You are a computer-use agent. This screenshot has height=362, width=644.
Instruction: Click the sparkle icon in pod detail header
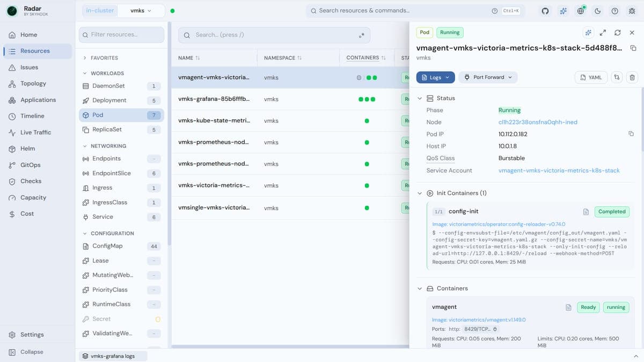tap(588, 33)
